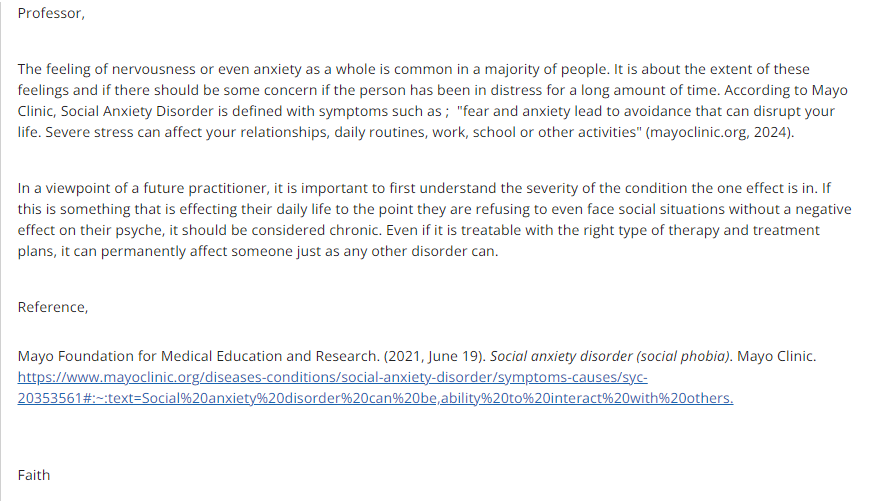The image size is (871, 501).
Task: Click the quote beginning 'fear and anxiety lead'
Action: click(x=645, y=111)
